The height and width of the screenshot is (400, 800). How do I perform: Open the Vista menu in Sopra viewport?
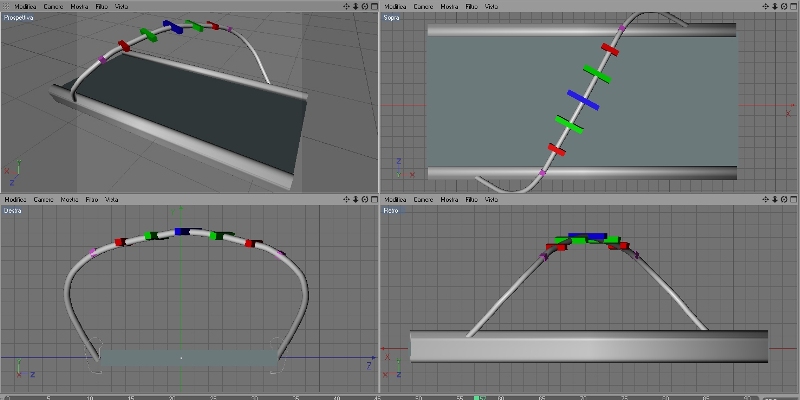point(491,6)
